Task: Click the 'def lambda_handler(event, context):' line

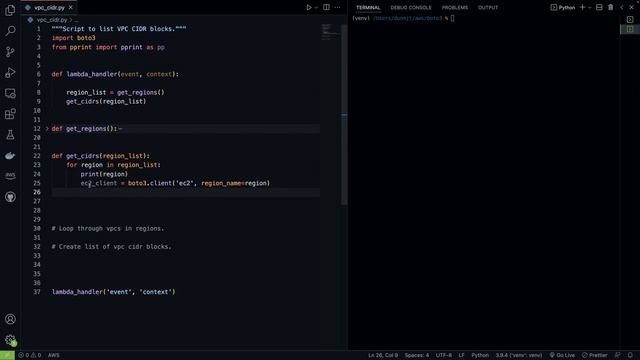Action: [x=115, y=74]
